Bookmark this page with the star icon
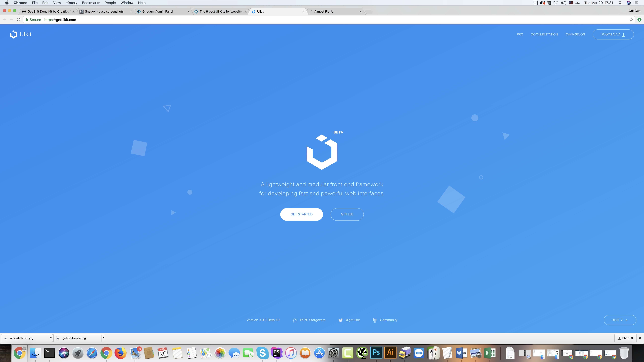 (x=631, y=20)
